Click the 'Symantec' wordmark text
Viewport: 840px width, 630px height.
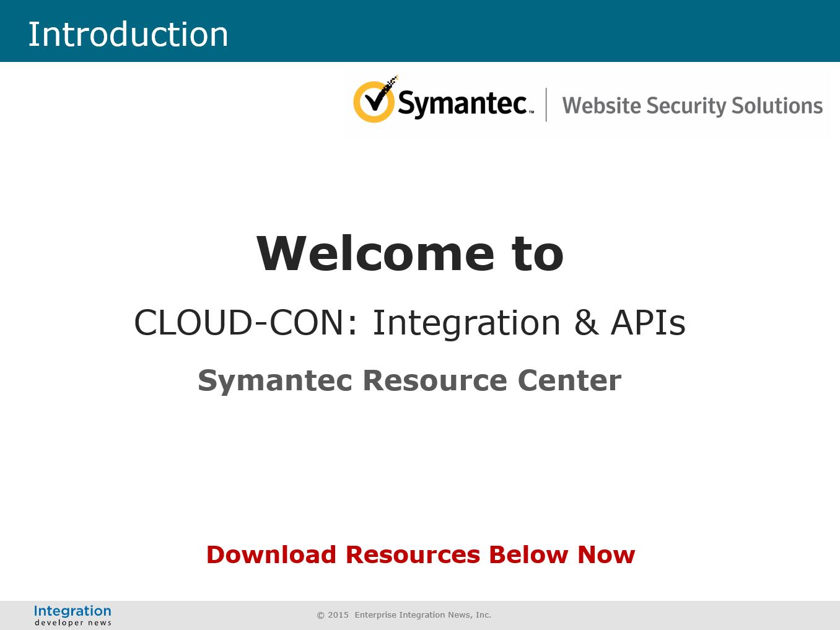click(x=465, y=103)
